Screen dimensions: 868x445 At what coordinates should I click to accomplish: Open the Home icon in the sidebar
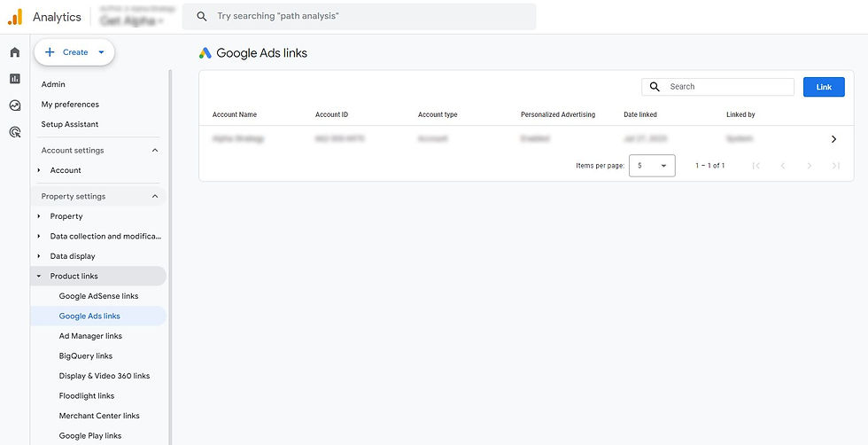tap(15, 52)
